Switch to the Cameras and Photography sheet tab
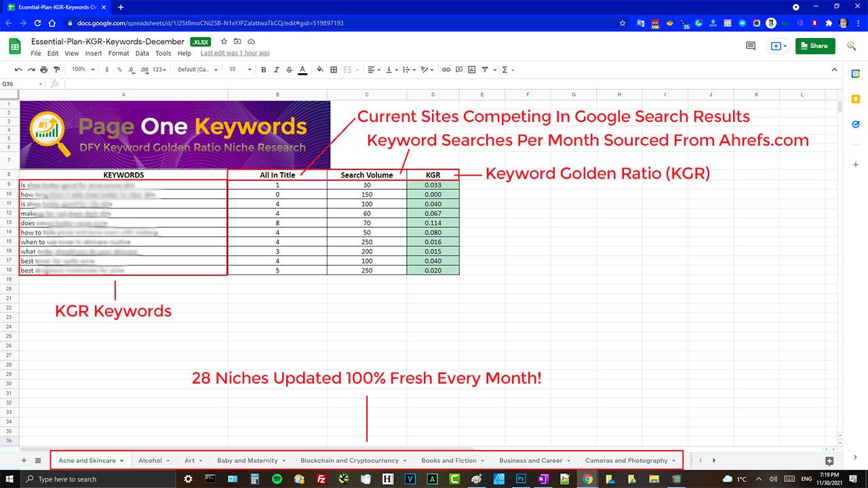This screenshot has height=488, width=868. click(626, 460)
